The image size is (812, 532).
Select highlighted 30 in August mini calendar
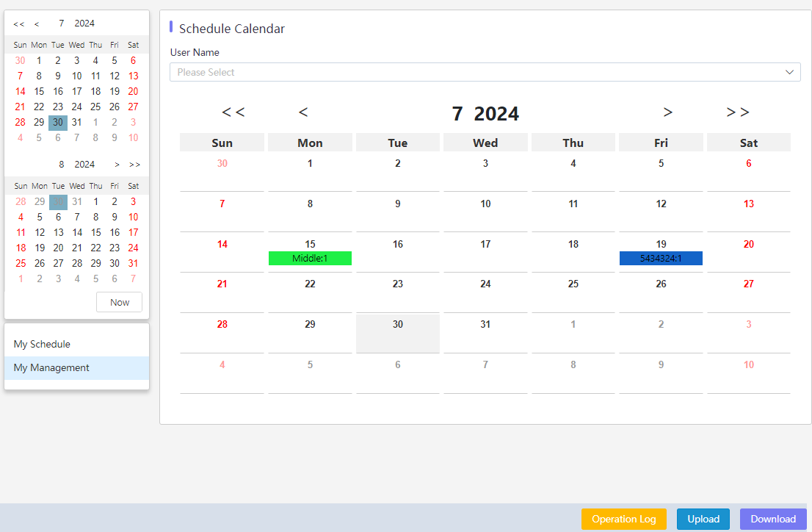pos(59,202)
